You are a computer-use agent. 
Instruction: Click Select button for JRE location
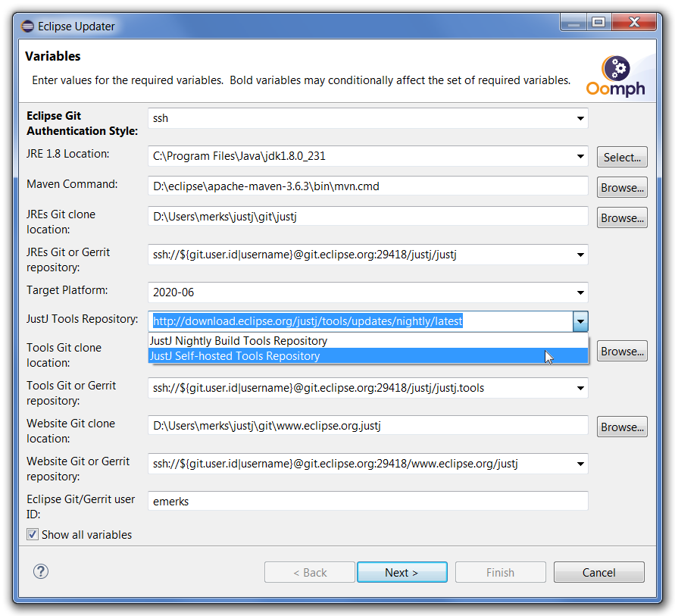tap(622, 158)
